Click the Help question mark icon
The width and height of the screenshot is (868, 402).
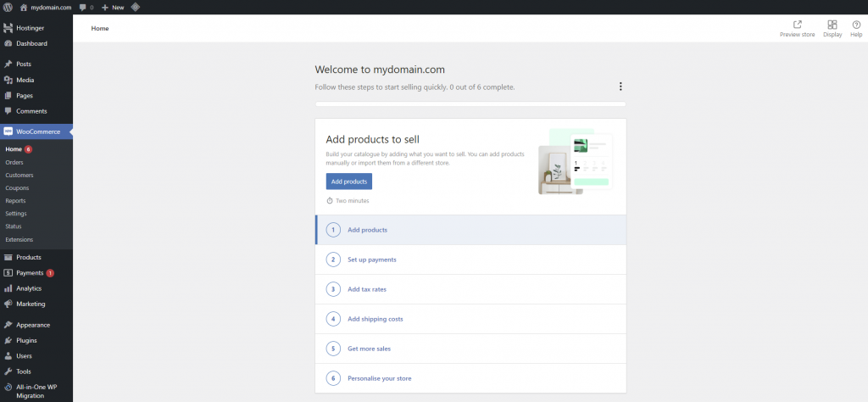point(856,25)
